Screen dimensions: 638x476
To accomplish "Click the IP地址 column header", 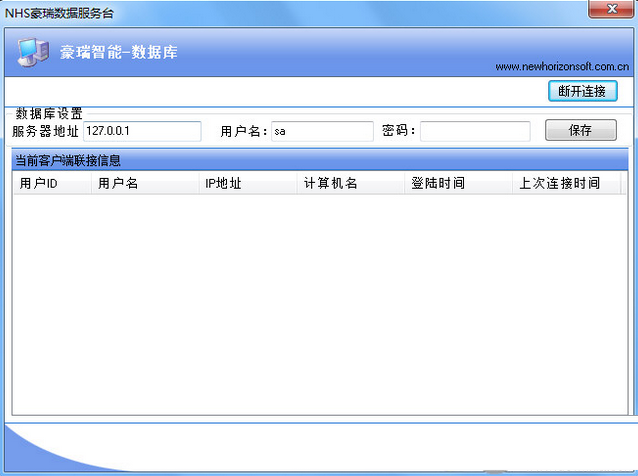I will [x=248, y=183].
